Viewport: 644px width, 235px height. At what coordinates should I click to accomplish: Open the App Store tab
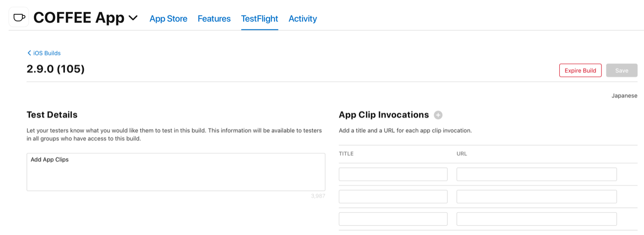pos(168,19)
